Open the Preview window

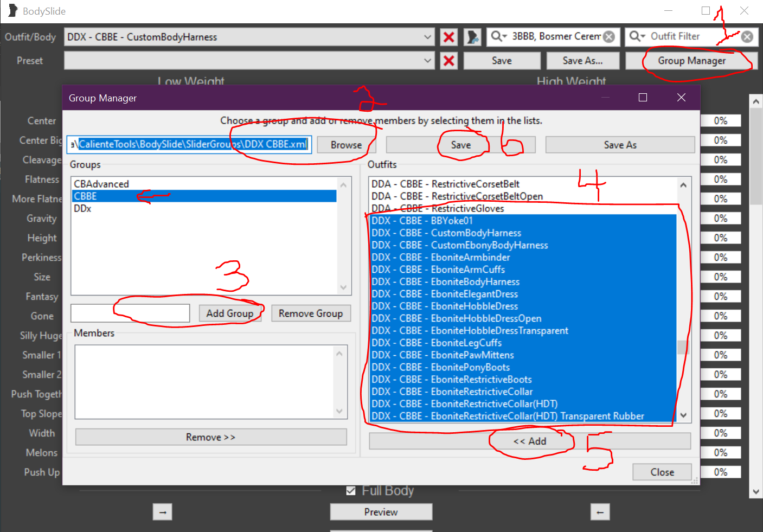click(x=381, y=512)
